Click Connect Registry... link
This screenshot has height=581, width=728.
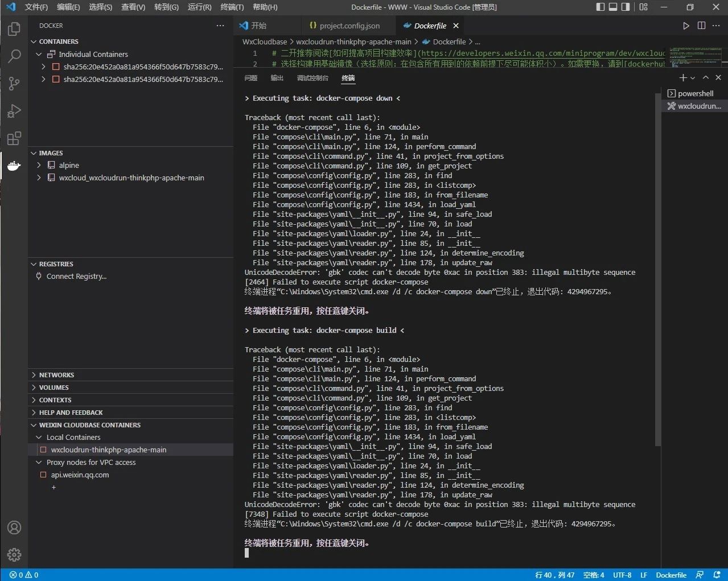tap(76, 276)
